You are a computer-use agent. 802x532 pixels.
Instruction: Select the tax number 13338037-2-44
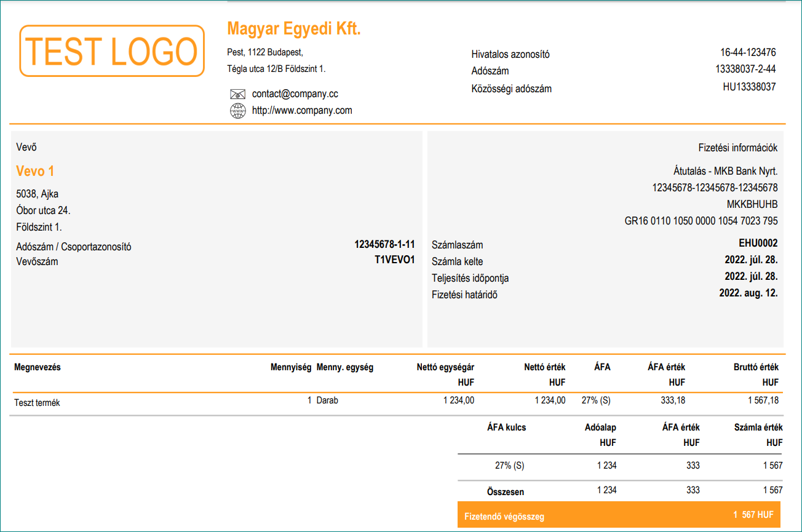745,69
